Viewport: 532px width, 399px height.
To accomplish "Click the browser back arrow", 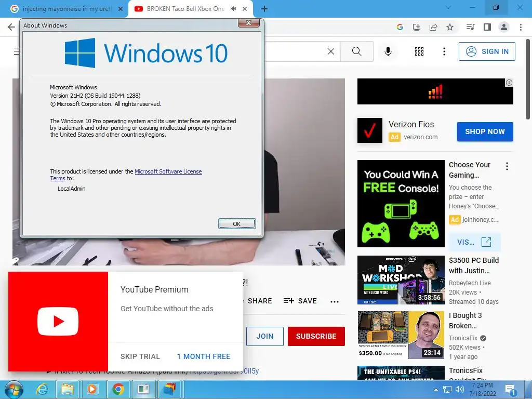I will click(x=11, y=27).
